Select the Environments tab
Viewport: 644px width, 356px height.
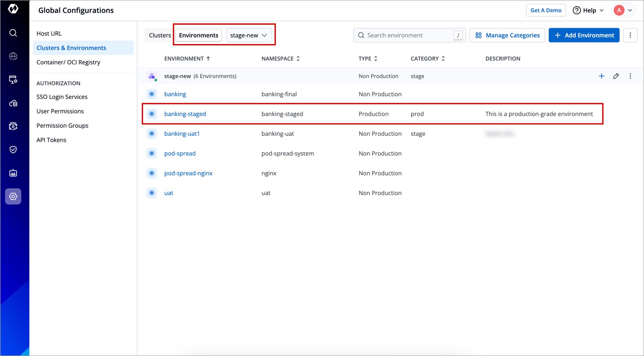click(198, 35)
